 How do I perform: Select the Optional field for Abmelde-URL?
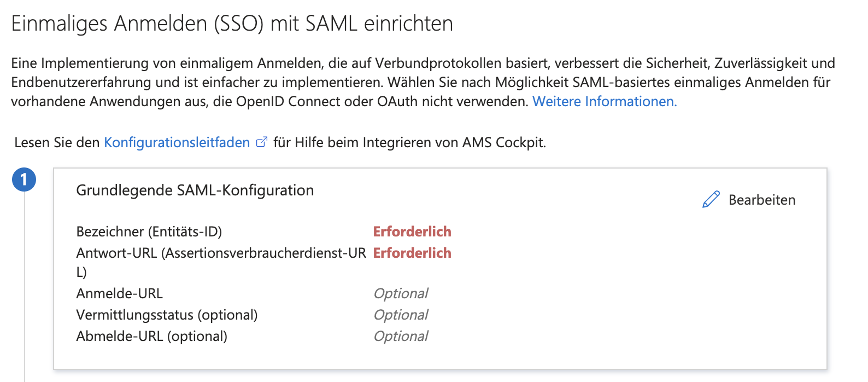click(x=401, y=336)
